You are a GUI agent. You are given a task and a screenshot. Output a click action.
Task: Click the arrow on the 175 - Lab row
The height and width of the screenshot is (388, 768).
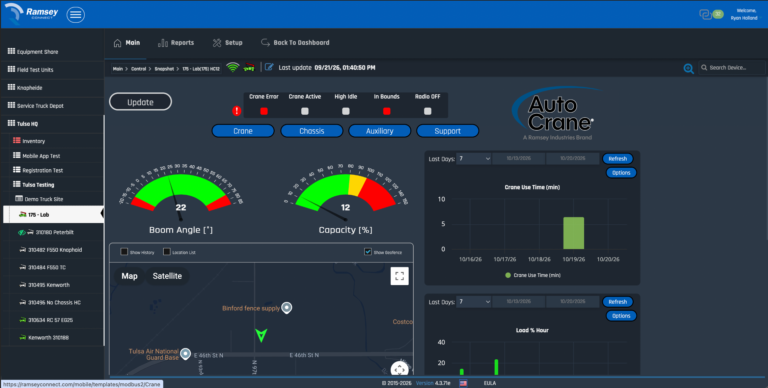tap(102, 214)
